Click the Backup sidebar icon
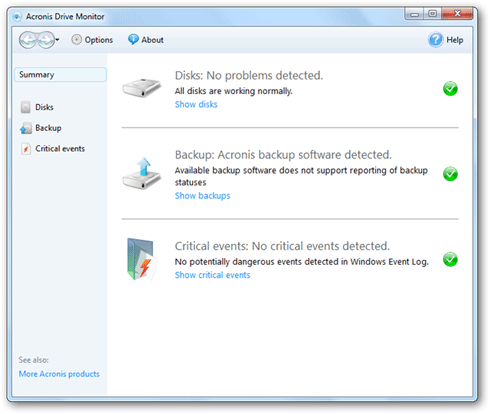 (25, 128)
